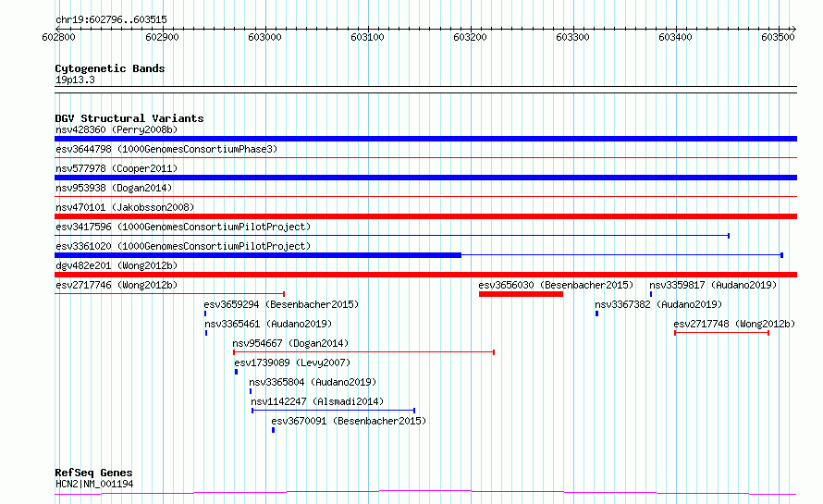
Task: Open esv3417596 (1000GenomesConsortiumPilotProject) variant
Action: (x=183, y=227)
